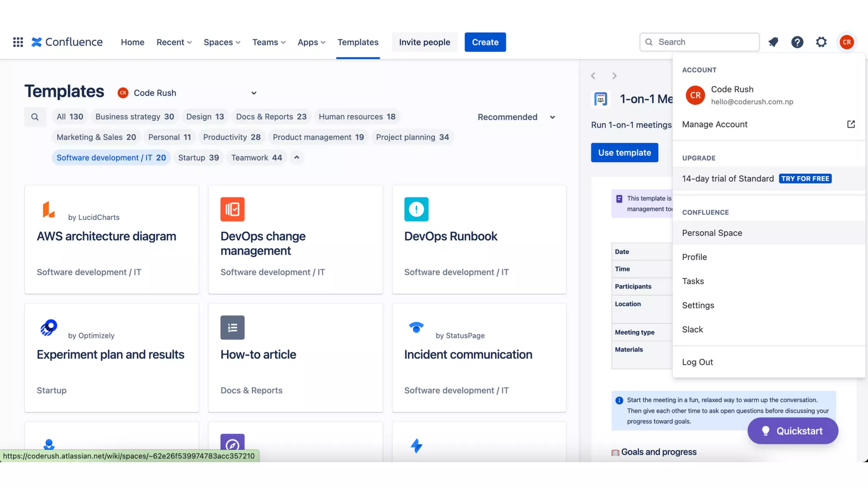
Task: Open notifications bell icon
Action: [773, 42]
